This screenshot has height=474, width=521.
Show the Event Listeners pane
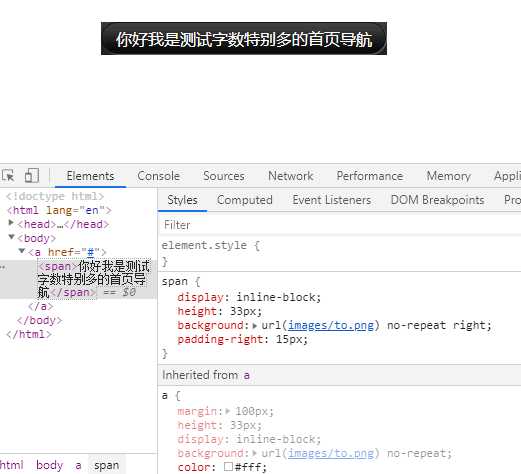(332, 200)
